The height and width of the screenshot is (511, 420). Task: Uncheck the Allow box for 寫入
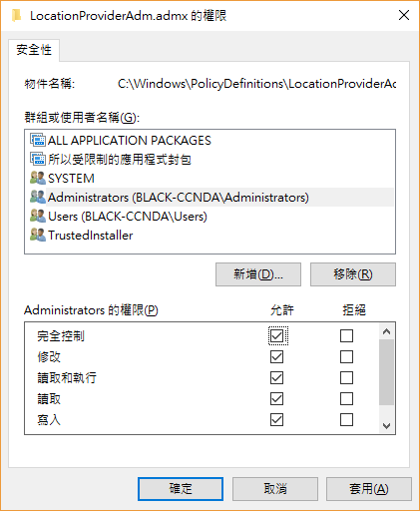click(277, 420)
